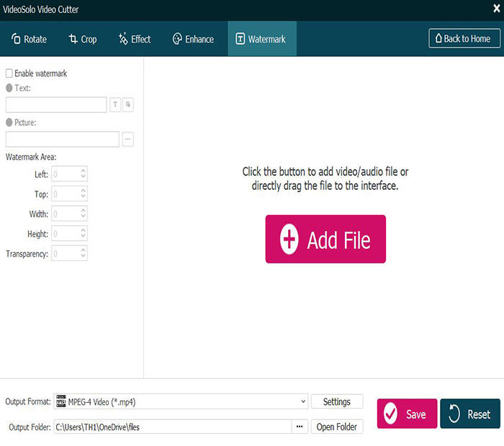Image resolution: width=504 pixels, height=446 pixels.
Task: Click the Back to Home button
Action: pyautogui.click(x=464, y=39)
